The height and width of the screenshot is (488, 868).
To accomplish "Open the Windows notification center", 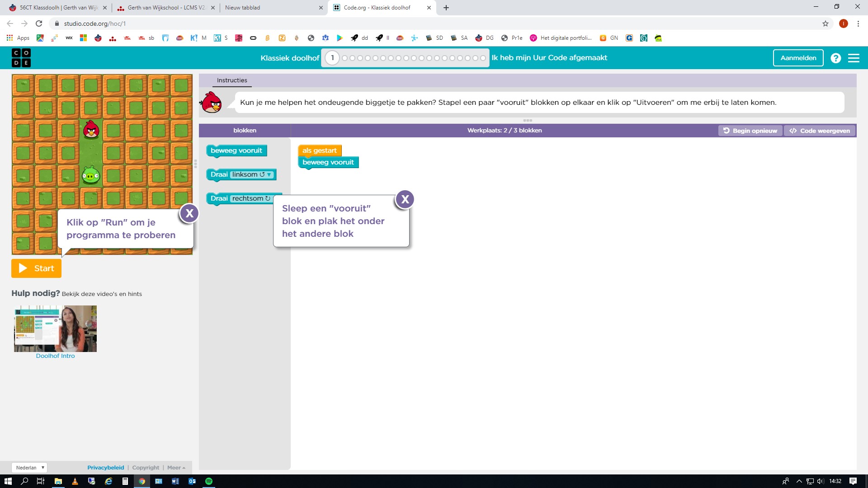I will (x=853, y=481).
